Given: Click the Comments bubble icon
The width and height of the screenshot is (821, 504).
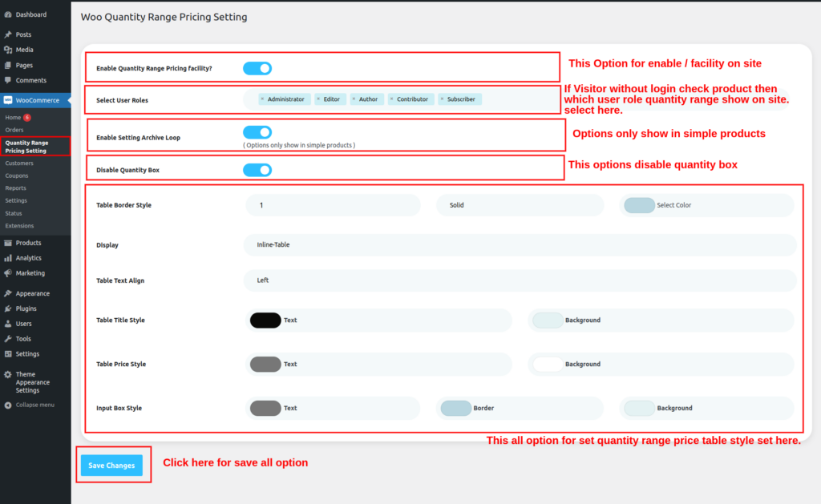Looking at the screenshot, I should [x=8, y=81].
